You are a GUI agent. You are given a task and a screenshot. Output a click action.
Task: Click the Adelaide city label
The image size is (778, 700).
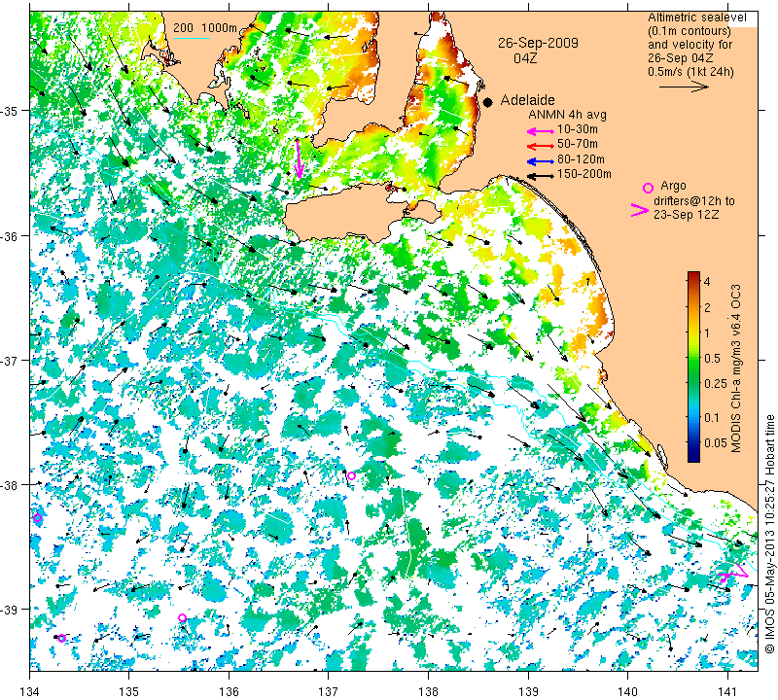pos(527,100)
